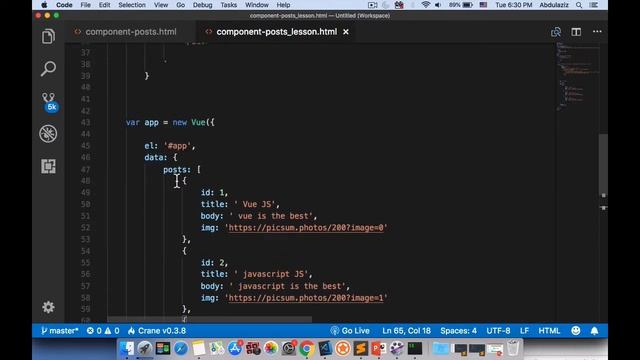Open the Search view in activity bar

tap(48, 69)
